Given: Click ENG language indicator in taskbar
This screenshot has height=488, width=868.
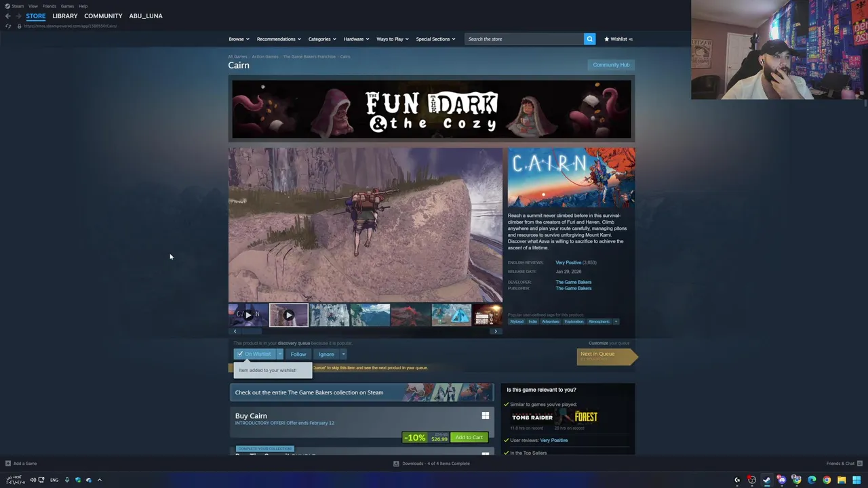Looking at the screenshot, I should tap(54, 480).
